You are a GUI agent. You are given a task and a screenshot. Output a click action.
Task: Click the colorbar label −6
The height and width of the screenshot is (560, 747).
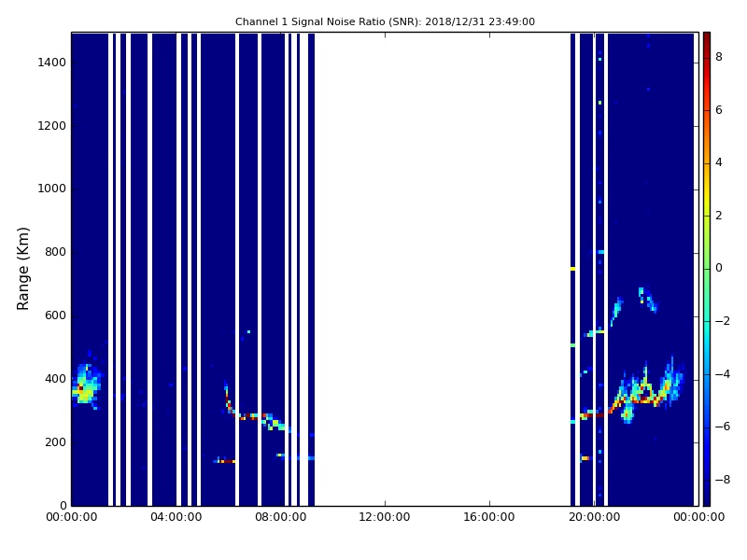point(723,427)
